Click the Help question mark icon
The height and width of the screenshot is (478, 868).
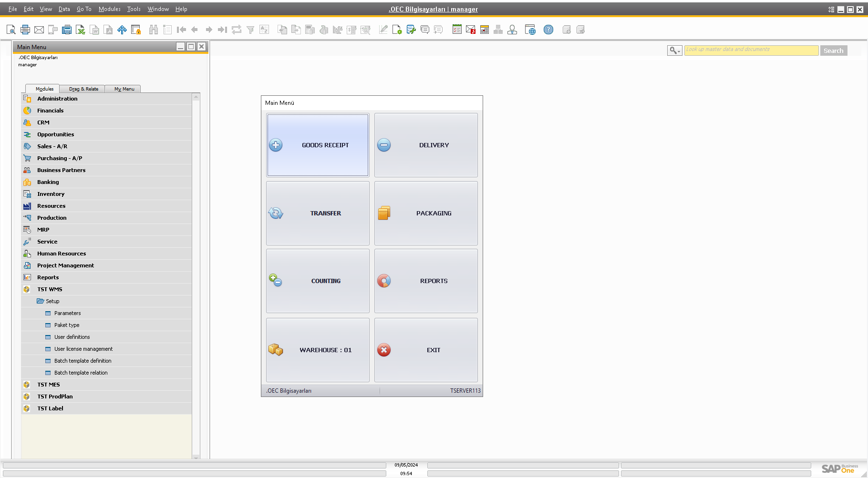click(x=548, y=30)
